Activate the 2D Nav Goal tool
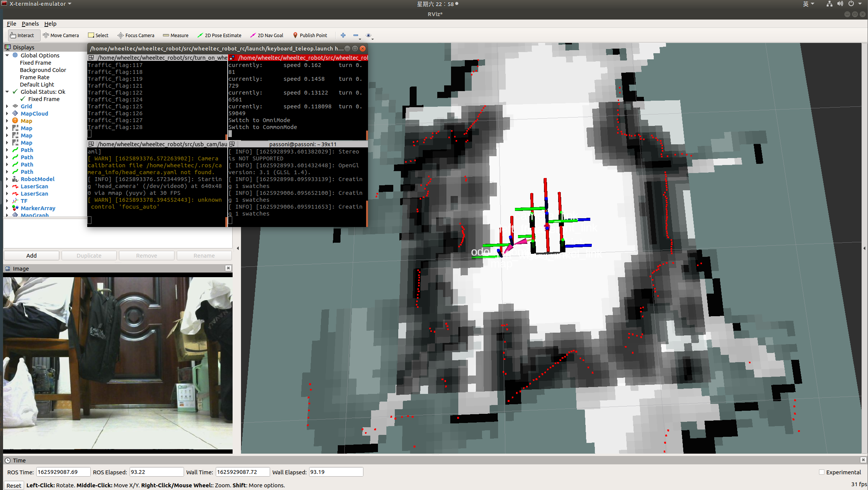Image resolution: width=868 pixels, height=490 pixels. [267, 35]
